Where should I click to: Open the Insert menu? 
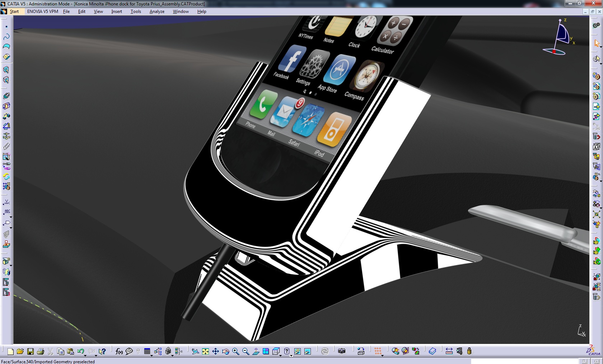pos(117,11)
